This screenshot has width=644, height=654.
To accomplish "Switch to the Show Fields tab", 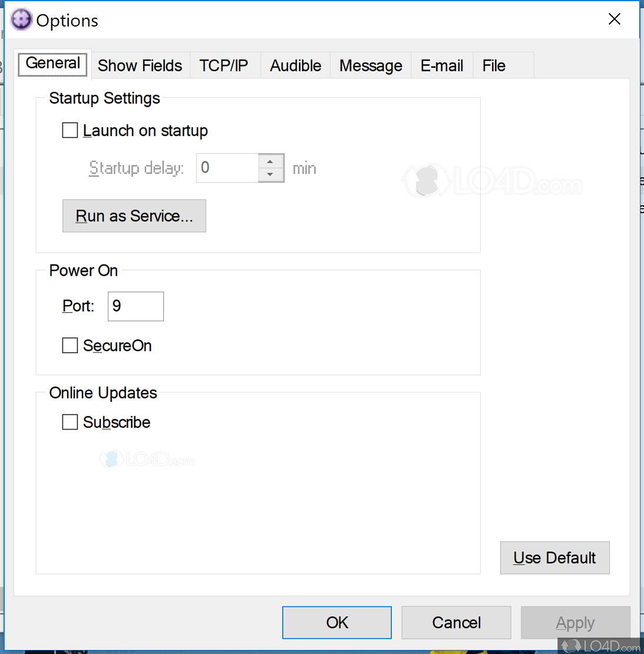I will tap(140, 65).
